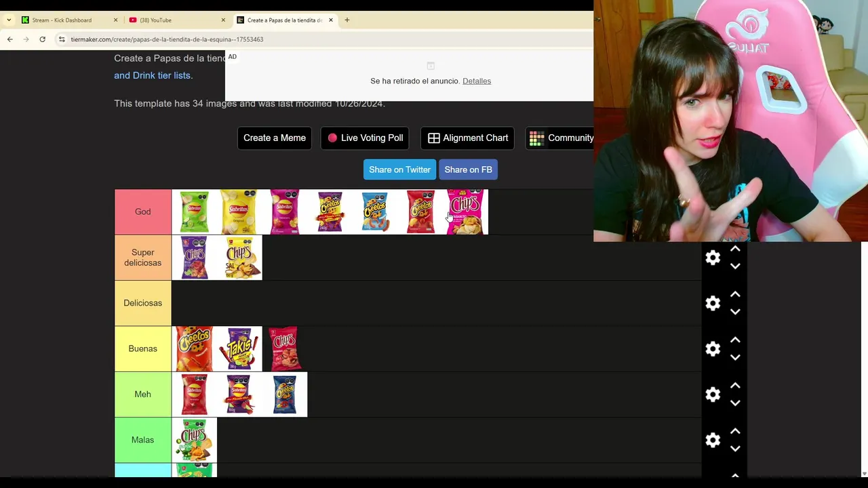
Task: Move Deliciosas row up
Action: click(735, 294)
